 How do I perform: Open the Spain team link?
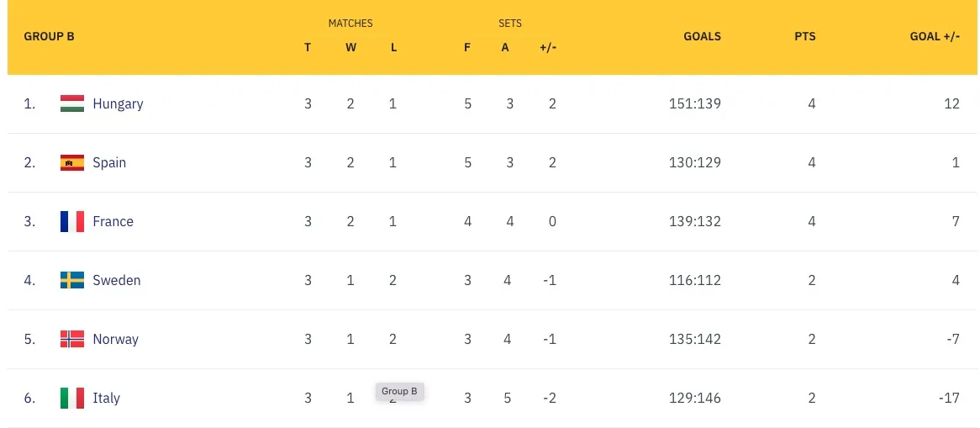click(109, 163)
